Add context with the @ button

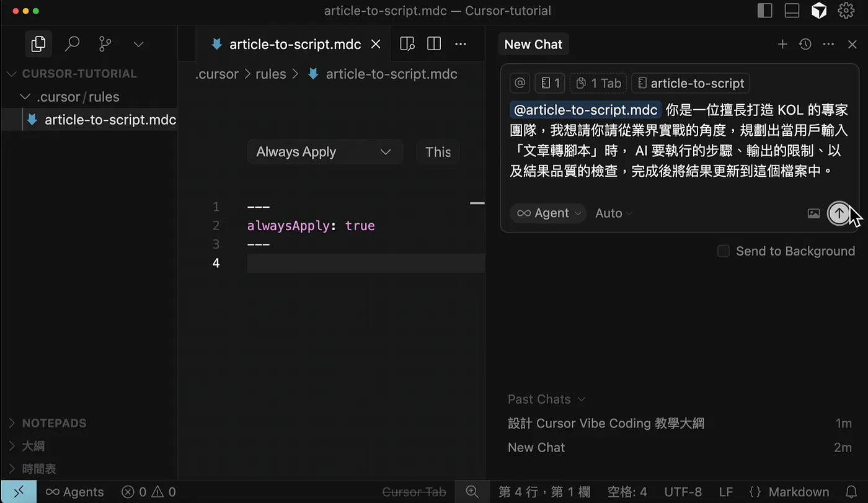[520, 83]
